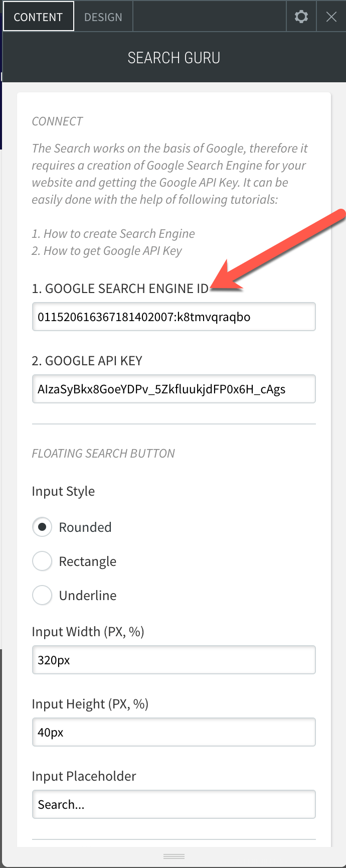346x868 pixels.
Task: Select the Rectangle input style
Action: click(42, 561)
